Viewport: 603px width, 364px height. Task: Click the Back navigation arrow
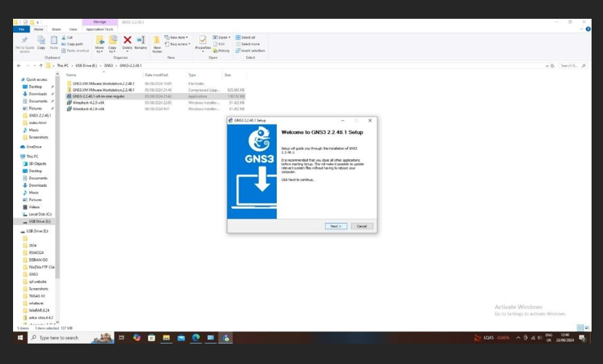tap(19, 65)
